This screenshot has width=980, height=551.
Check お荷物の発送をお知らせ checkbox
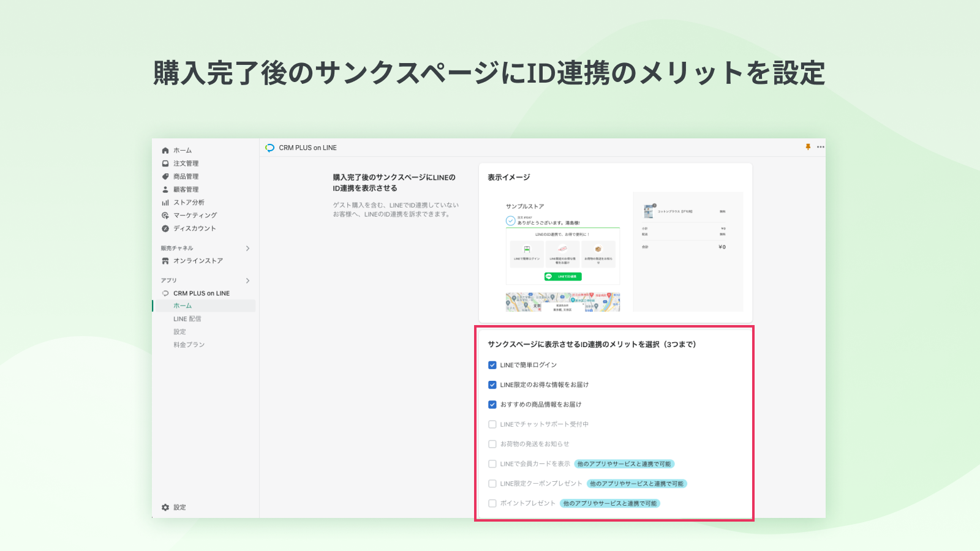(x=492, y=444)
